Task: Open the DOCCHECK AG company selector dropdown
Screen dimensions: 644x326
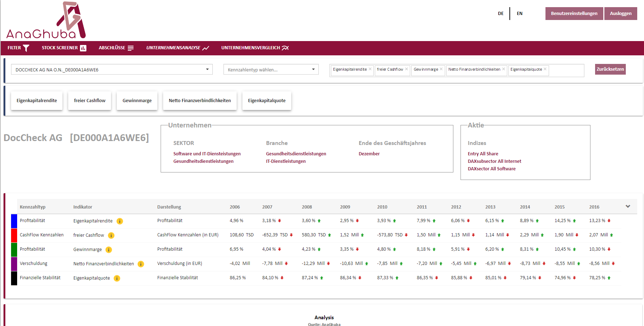Action: (x=207, y=69)
